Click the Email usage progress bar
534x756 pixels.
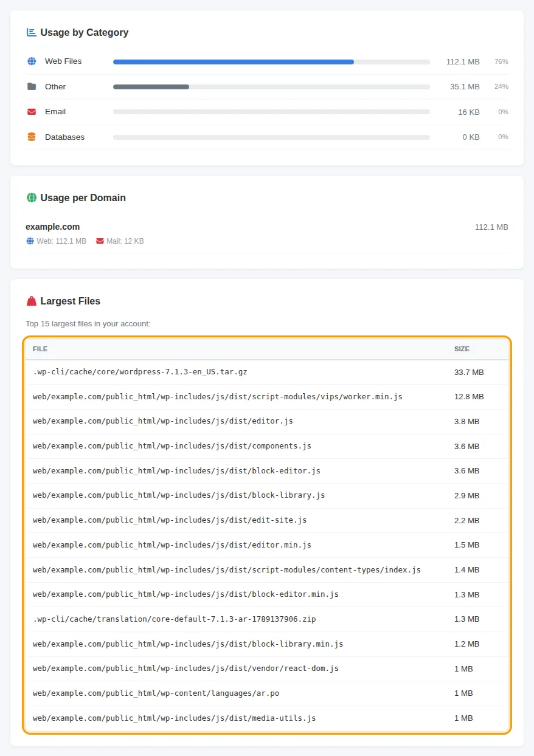(271, 112)
